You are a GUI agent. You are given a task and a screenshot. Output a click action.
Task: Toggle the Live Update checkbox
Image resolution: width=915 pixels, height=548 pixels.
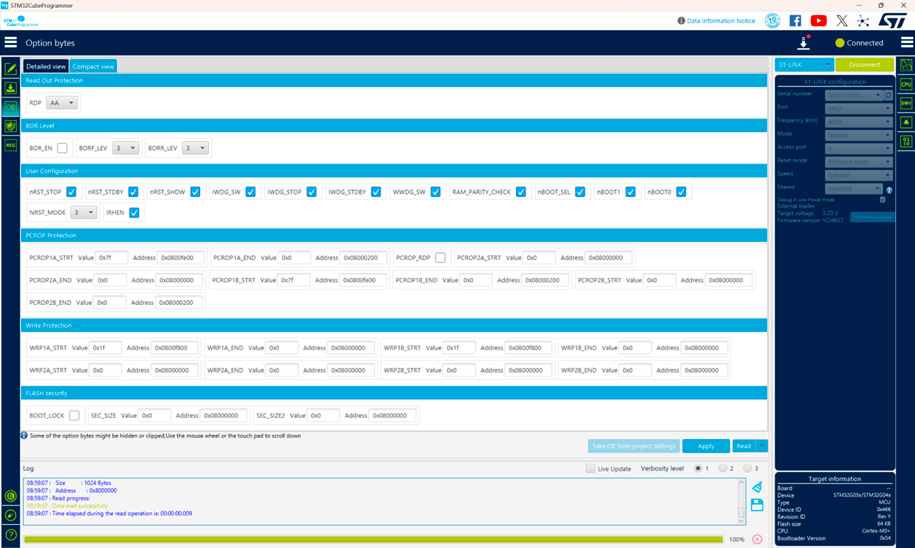(591, 468)
